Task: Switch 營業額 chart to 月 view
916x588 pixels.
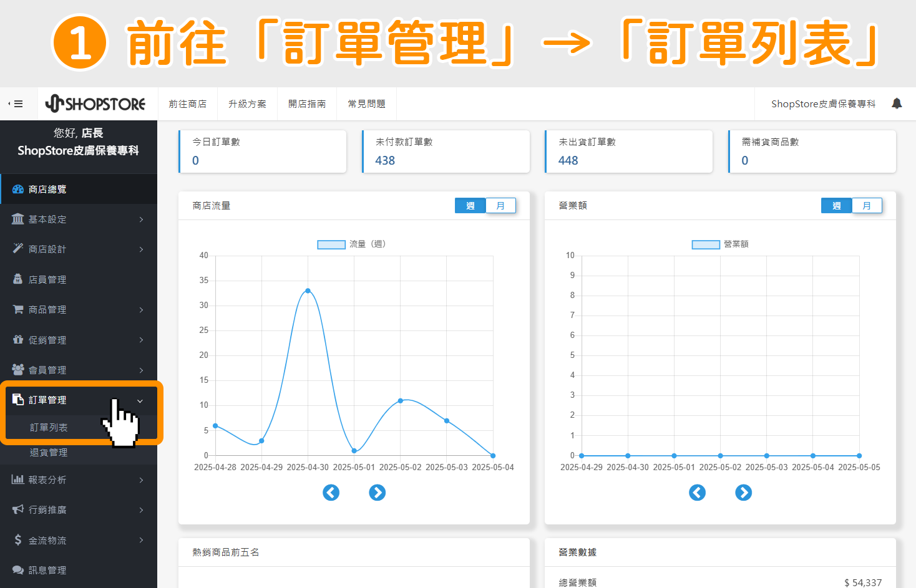Action: pyautogui.click(x=867, y=206)
